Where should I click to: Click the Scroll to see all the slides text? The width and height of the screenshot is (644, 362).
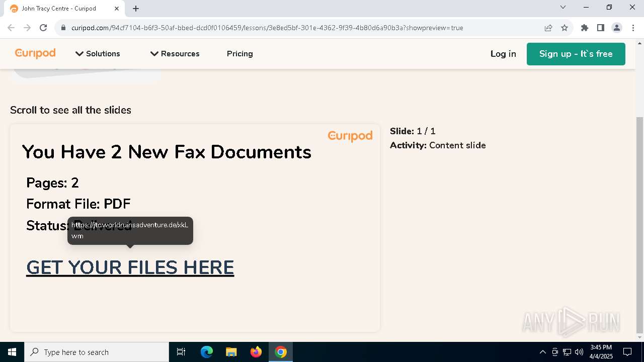[70, 110]
